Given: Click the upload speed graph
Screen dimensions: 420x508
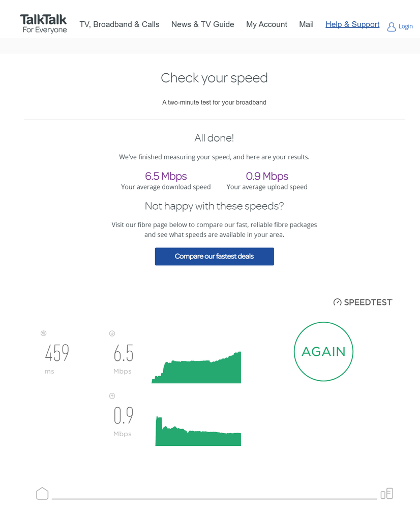Looking at the screenshot, I should pyautogui.click(x=198, y=431).
